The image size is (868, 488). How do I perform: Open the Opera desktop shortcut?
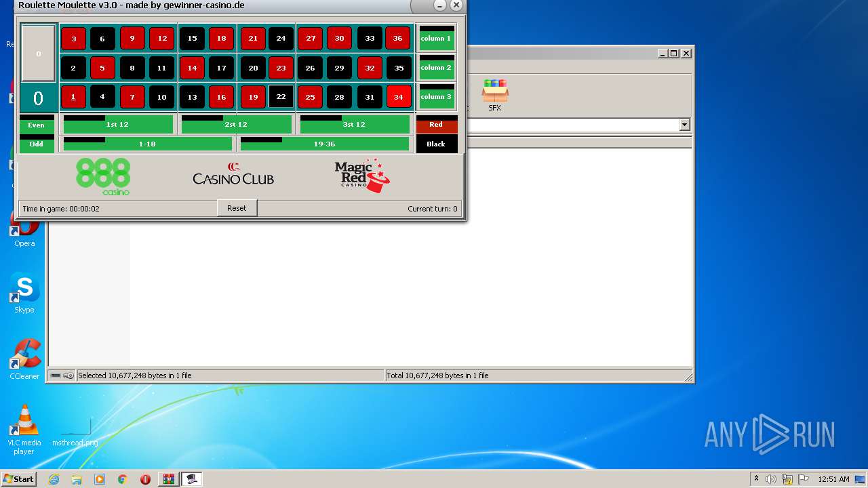[24, 229]
